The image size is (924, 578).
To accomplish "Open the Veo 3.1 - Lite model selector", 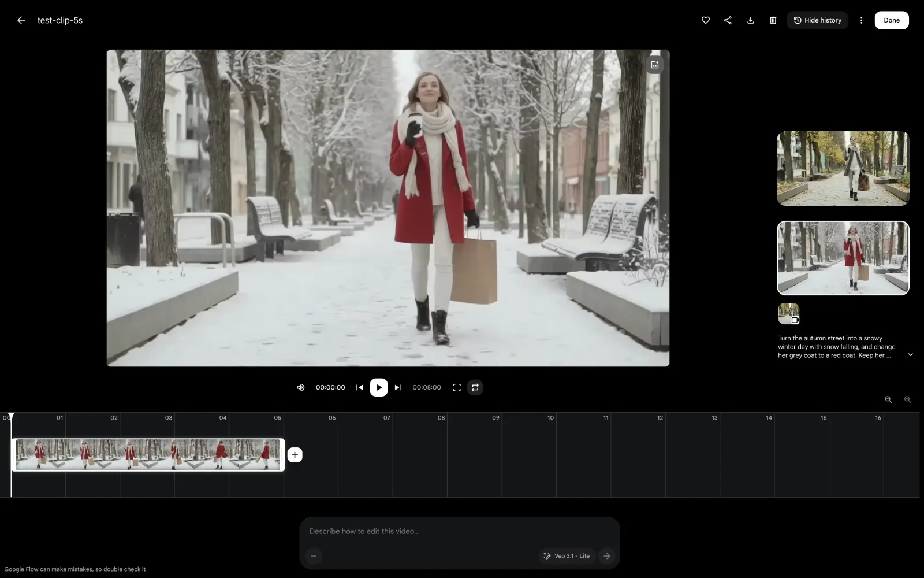I will pyautogui.click(x=567, y=556).
